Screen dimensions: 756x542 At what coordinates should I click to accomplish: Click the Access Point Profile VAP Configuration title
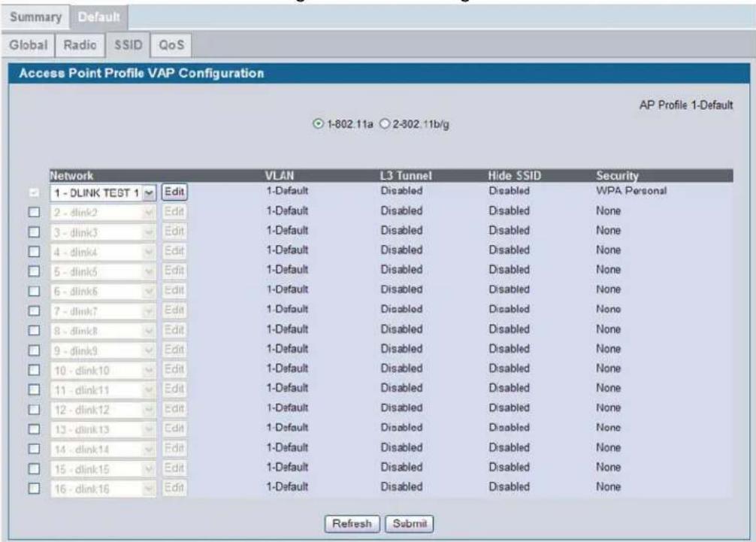point(142,74)
